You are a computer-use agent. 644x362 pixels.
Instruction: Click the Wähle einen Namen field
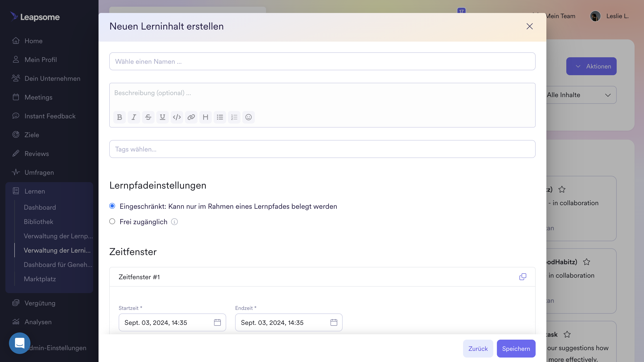(322, 62)
